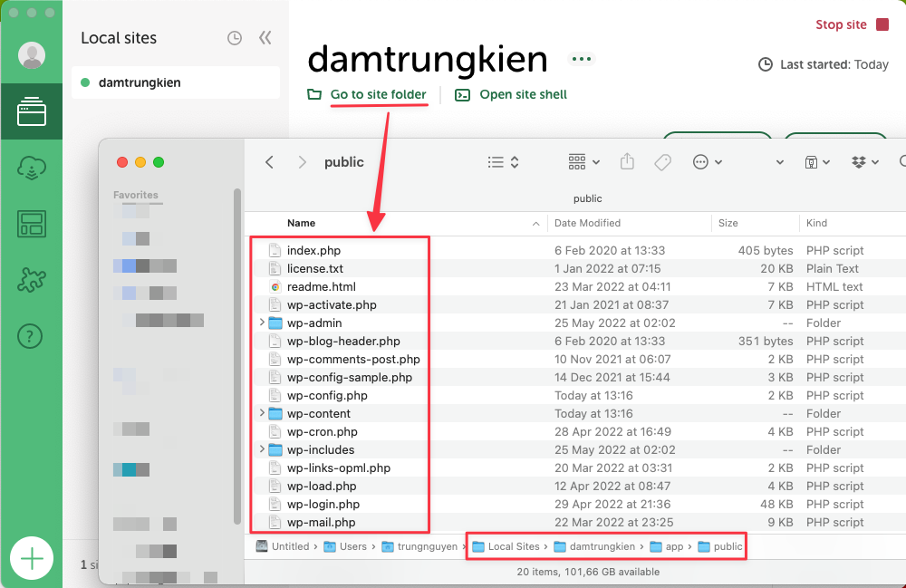
Task: Click the Stop site button
Action: coord(852,24)
